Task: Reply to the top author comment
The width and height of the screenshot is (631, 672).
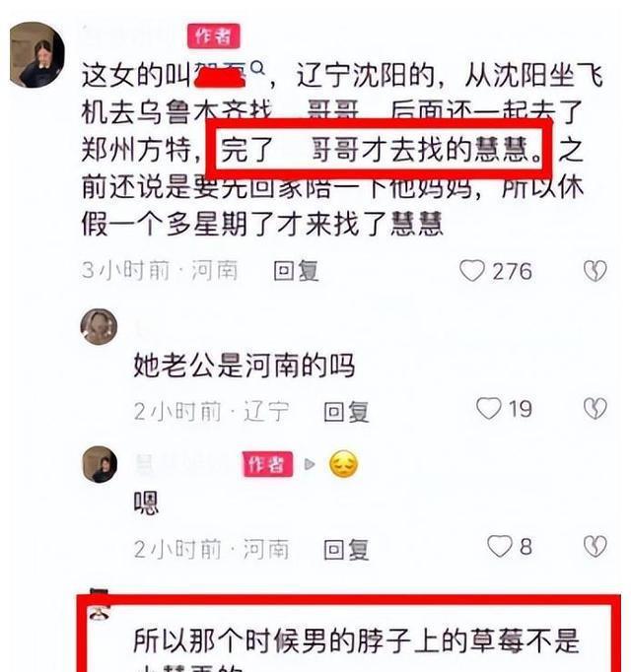Action: [x=296, y=271]
